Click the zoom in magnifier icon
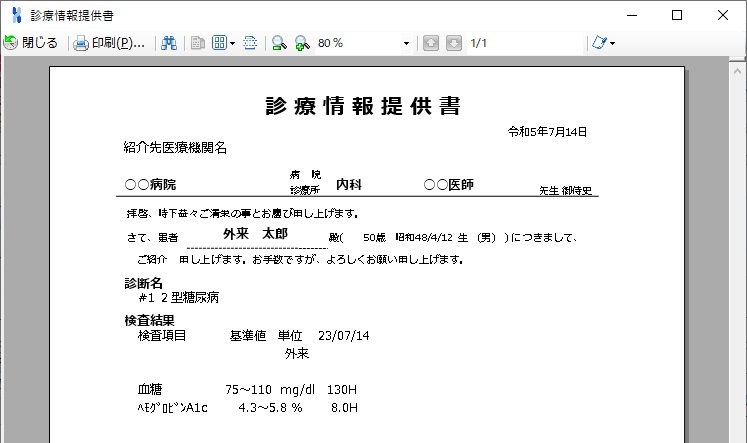 (302, 43)
